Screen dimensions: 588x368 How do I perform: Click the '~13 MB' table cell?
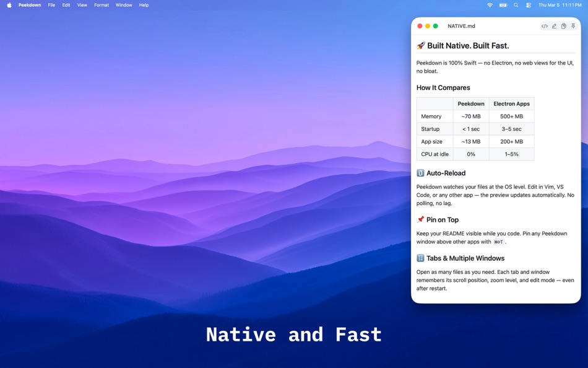coord(470,142)
